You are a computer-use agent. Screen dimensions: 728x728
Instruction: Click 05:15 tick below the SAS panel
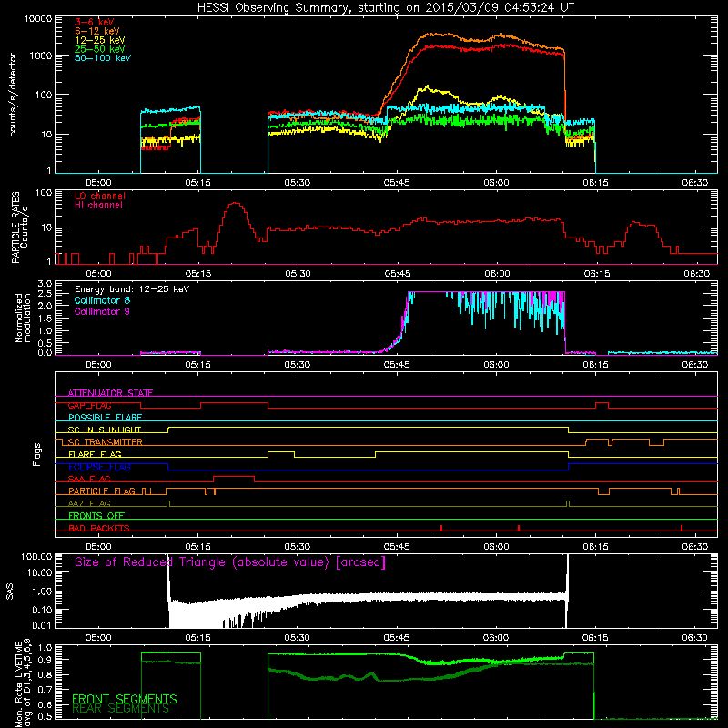click(x=198, y=638)
